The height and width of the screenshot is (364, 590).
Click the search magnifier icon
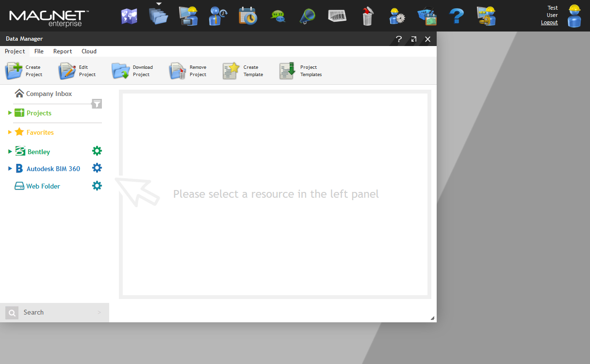pyautogui.click(x=12, y=313)
